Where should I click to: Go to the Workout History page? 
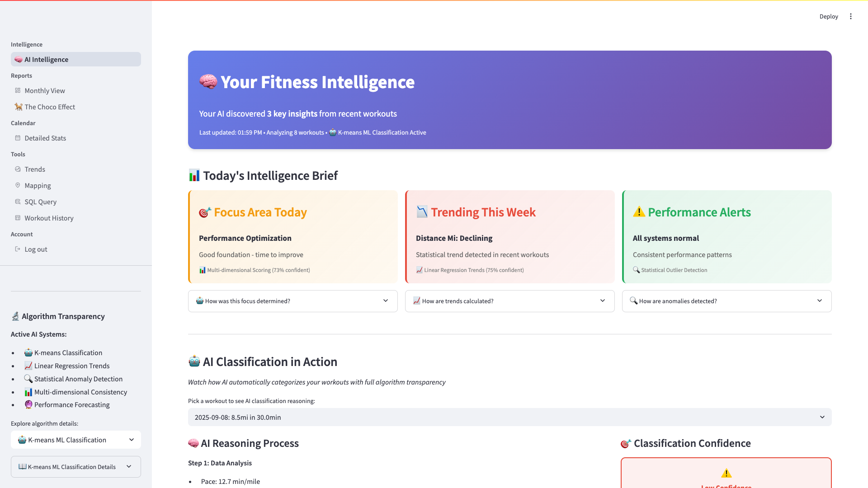point(49,218)
